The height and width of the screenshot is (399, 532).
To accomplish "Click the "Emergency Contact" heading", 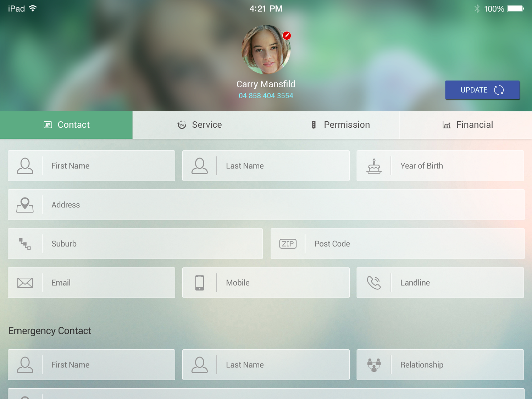I will 50,331.
